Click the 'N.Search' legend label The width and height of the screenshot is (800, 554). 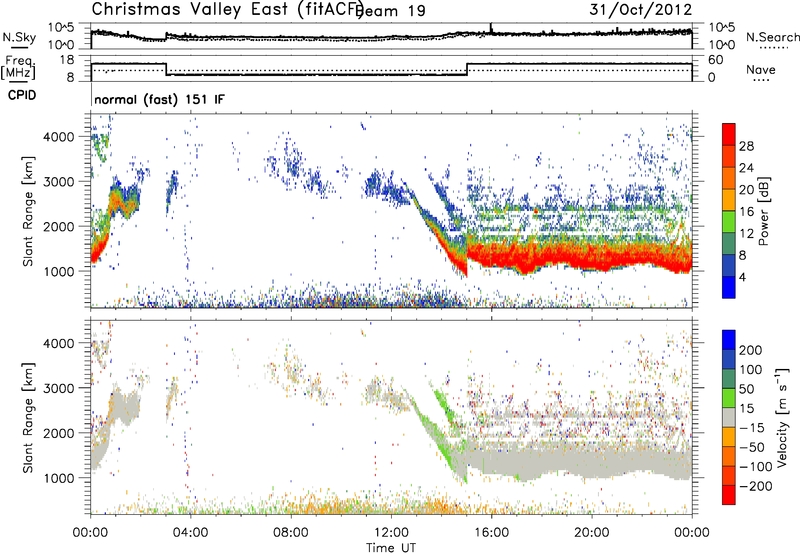point(772,37)
